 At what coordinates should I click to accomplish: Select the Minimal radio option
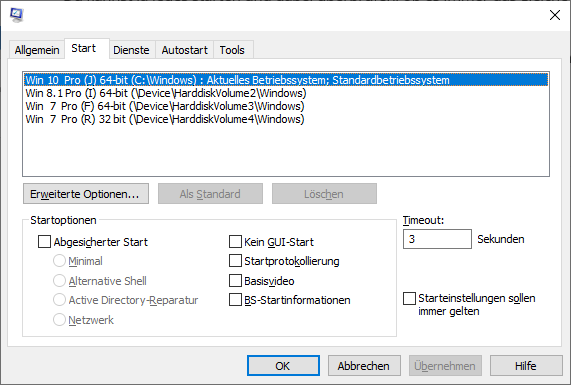(59, 261)
